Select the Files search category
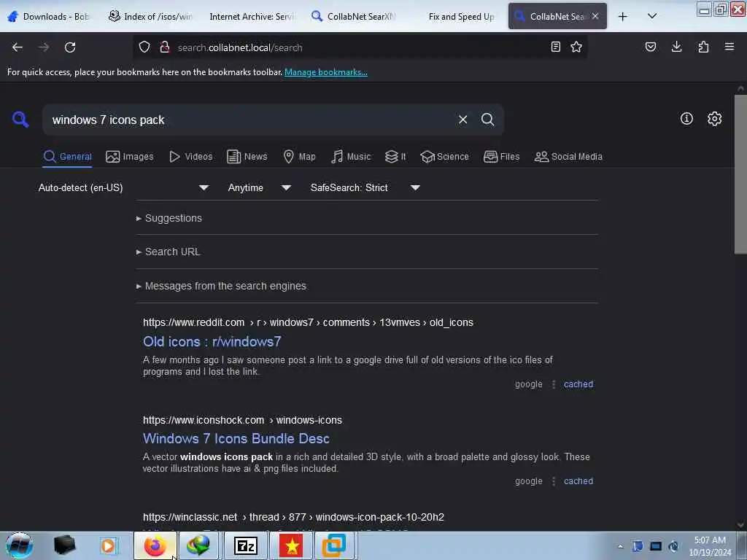Viewport: 747px width, 560px height. coord(501,156)
